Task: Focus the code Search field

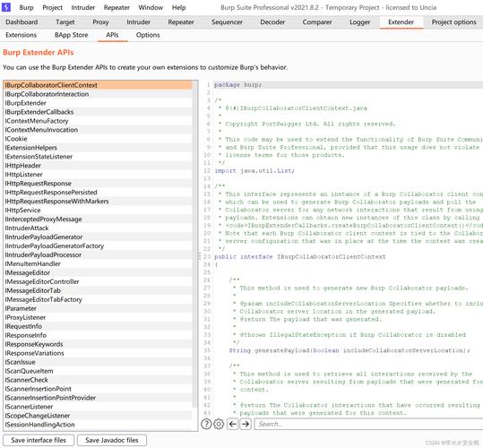Action: (x=368, y=424)
